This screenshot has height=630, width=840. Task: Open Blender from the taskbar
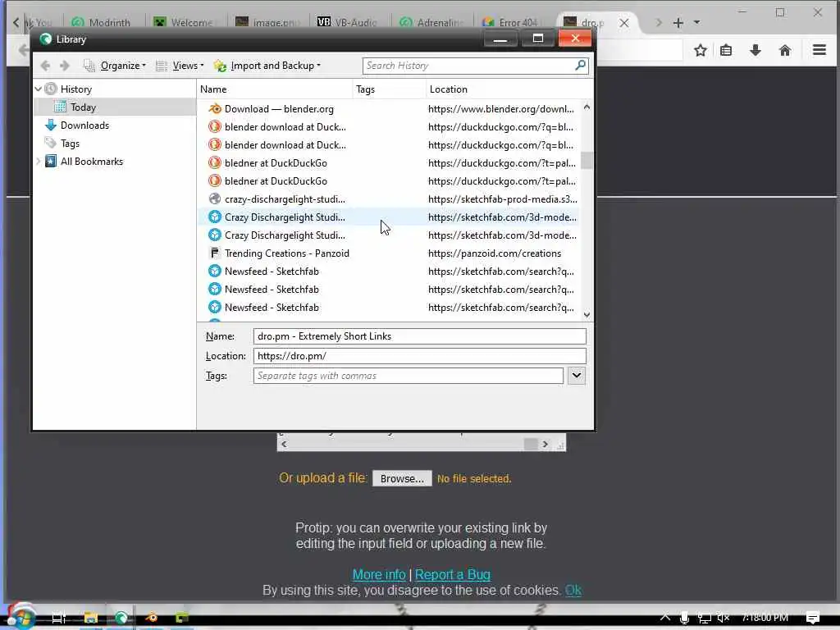(152, 618)
